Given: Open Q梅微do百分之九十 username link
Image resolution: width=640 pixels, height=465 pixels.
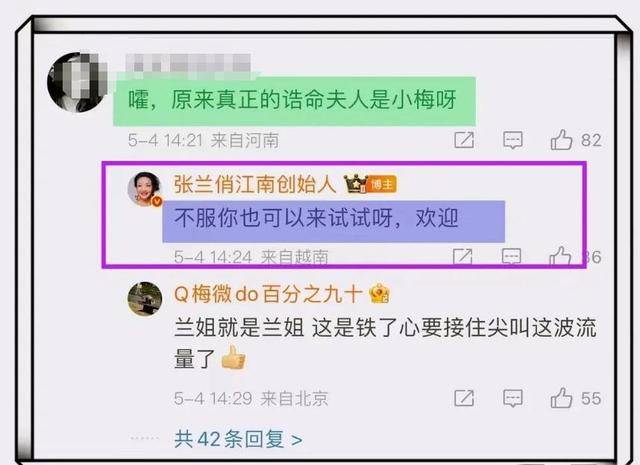Looking at the screenshot, I should [x=268, y=294].
